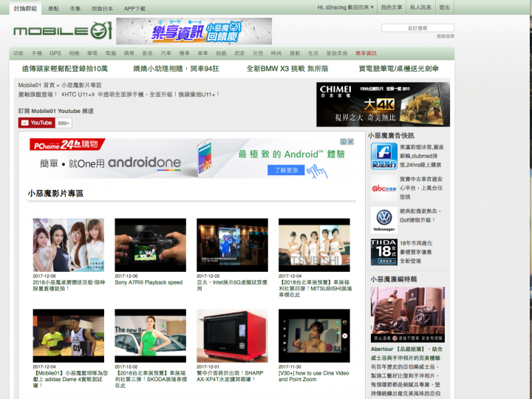532x399 pixels.
Task: Click 了解更多 button in Android One ad
Action: point(286,170)
